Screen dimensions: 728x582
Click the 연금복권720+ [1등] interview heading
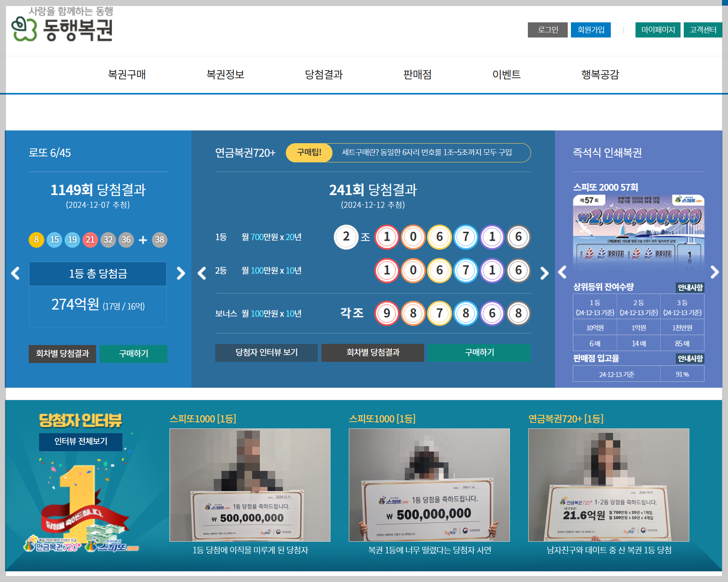pyautogui.click(x=566, y=419)
